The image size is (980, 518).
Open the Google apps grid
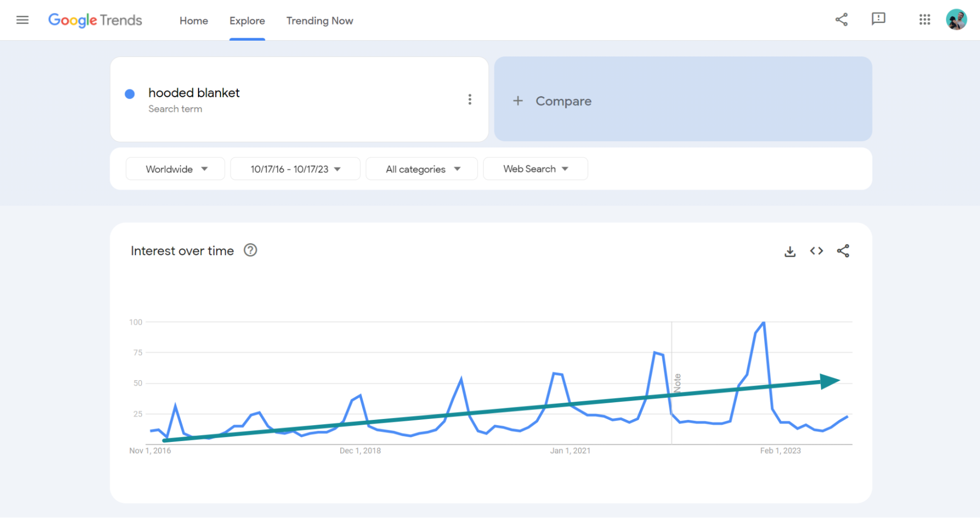pyautogui.click(x=925, y=20)
